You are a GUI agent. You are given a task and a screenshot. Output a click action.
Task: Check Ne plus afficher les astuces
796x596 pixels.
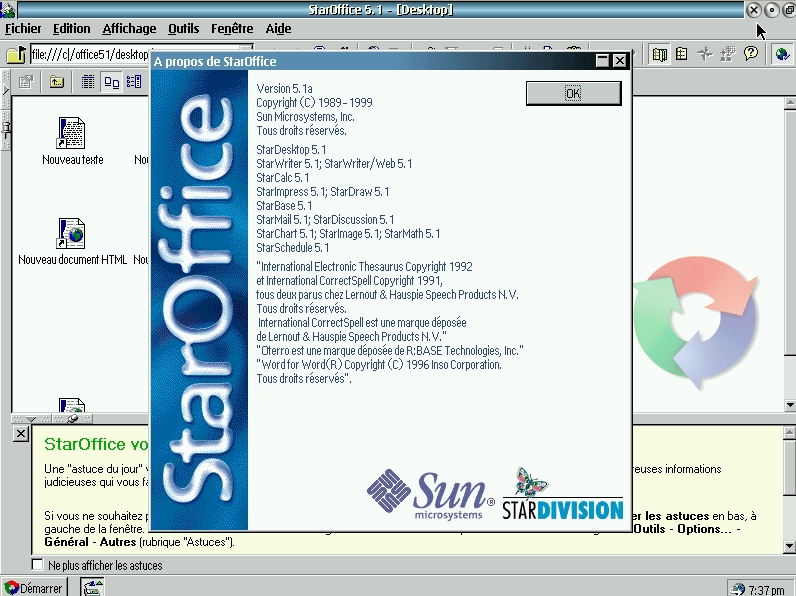point(38,565)
